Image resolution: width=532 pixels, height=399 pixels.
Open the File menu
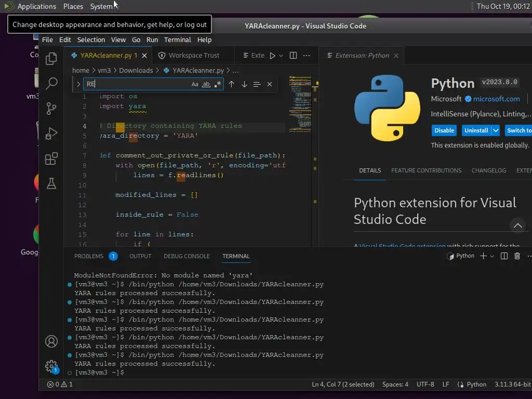click(x=47, y=39)
